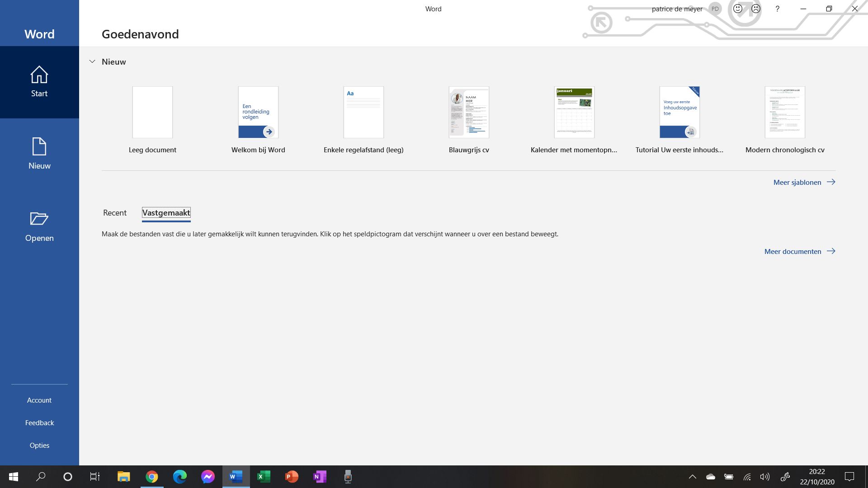Follow the Meer documenten link
868x488 pixels.
pyautogui.click(x=800, y=251)
